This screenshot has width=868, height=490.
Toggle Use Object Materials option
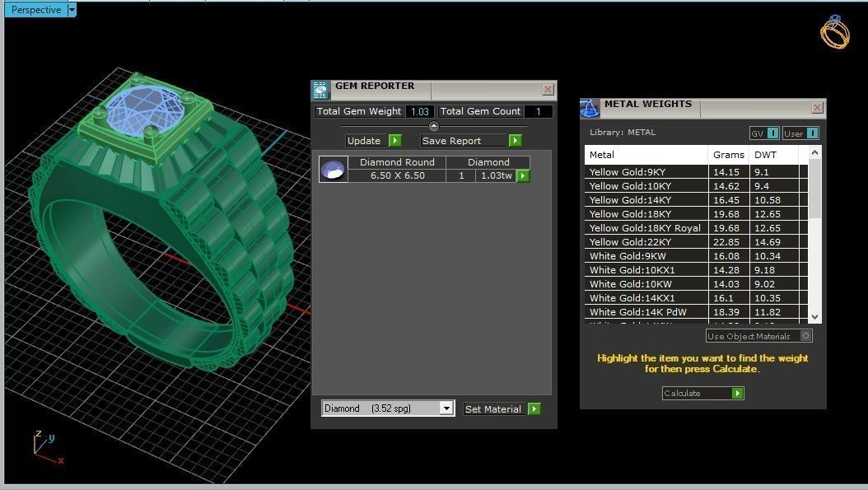[806, 335]
